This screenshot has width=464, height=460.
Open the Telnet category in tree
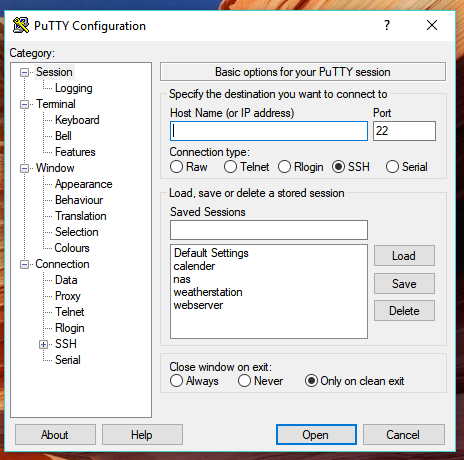[x=70, y=312]
